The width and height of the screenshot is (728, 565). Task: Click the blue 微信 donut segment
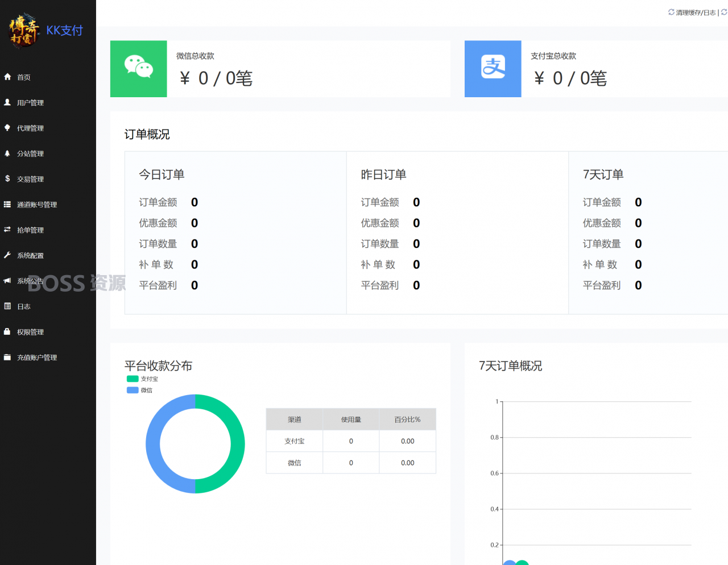pos(153,444)
